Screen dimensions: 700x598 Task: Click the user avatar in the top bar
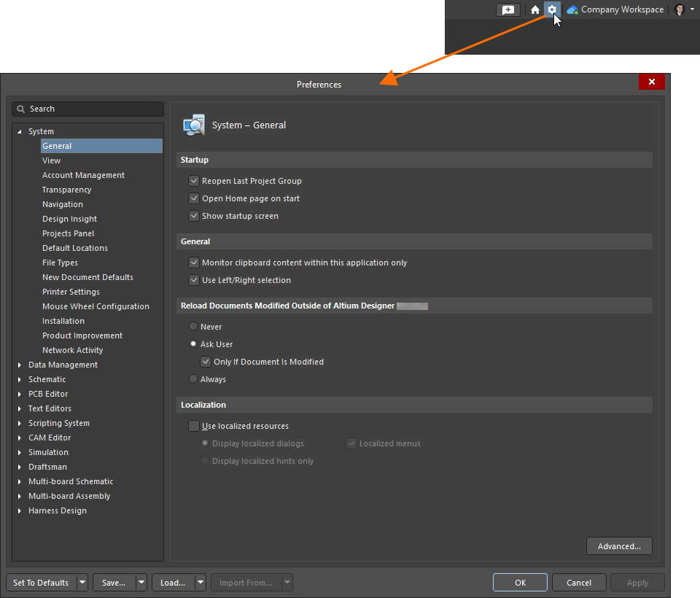(x=679, y=9)
